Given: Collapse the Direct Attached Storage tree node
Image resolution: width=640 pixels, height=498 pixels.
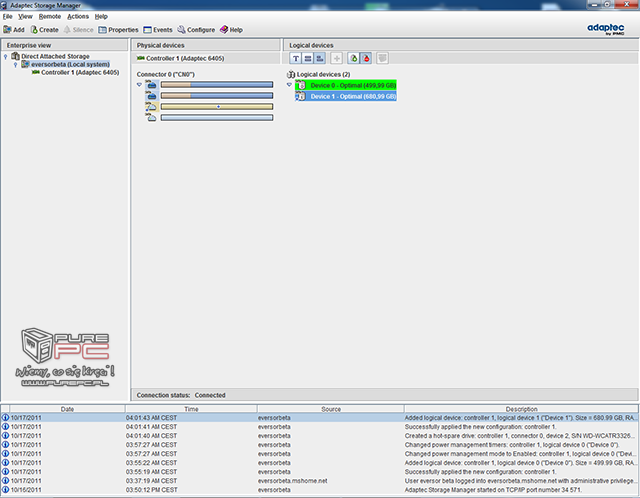Looking at the screenshot, I should click(5, 56).
